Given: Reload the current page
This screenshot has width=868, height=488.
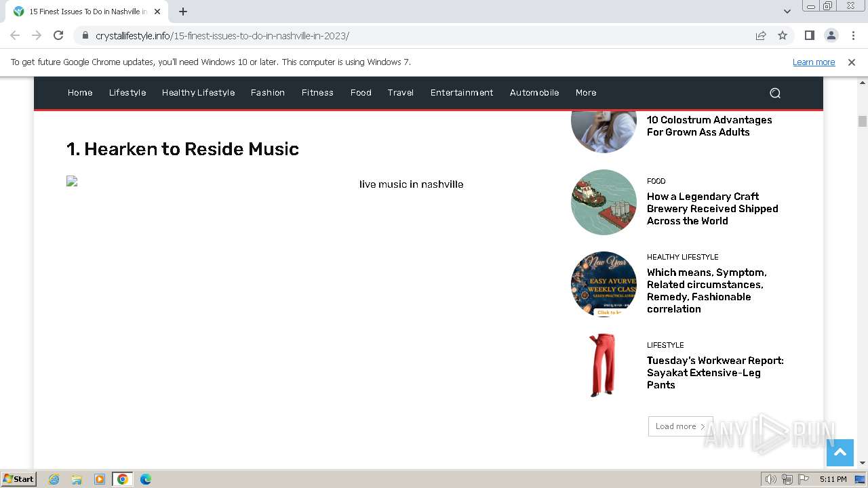Looking at the screenshot, I should pyautogui.click(x=58, y=35).
